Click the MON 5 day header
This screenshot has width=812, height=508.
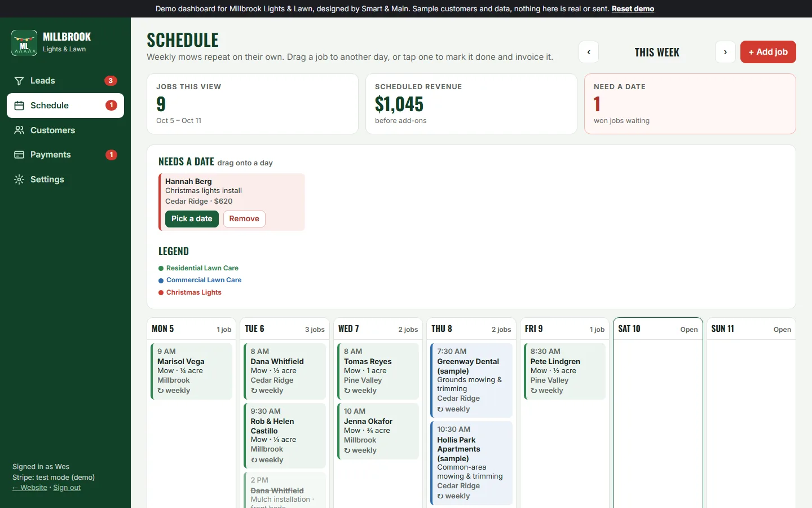coord(192,329)
